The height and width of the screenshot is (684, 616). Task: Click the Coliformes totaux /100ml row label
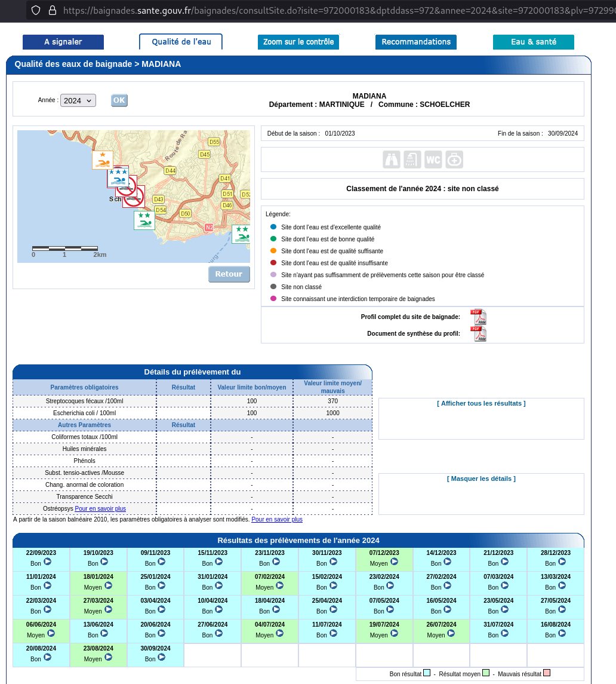tap(85, 437)
